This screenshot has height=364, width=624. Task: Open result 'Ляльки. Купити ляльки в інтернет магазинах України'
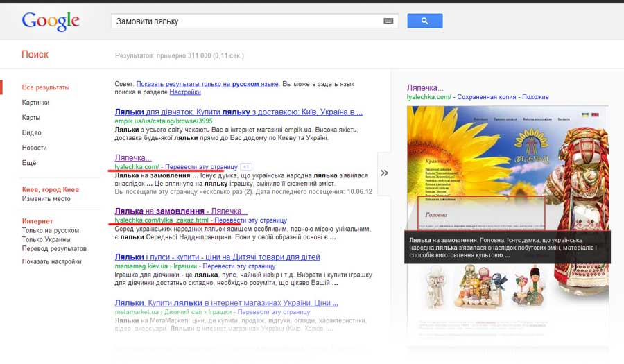[227, 303]
